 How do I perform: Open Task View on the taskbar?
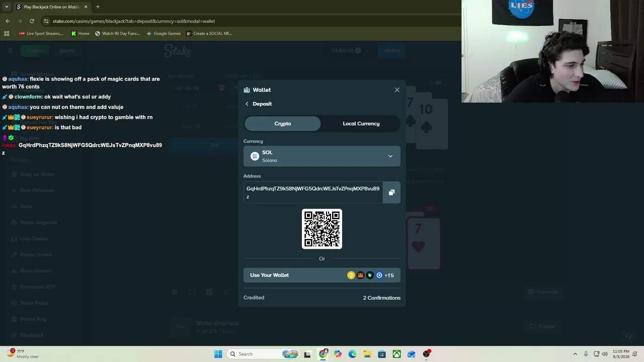tap(307, 354)
